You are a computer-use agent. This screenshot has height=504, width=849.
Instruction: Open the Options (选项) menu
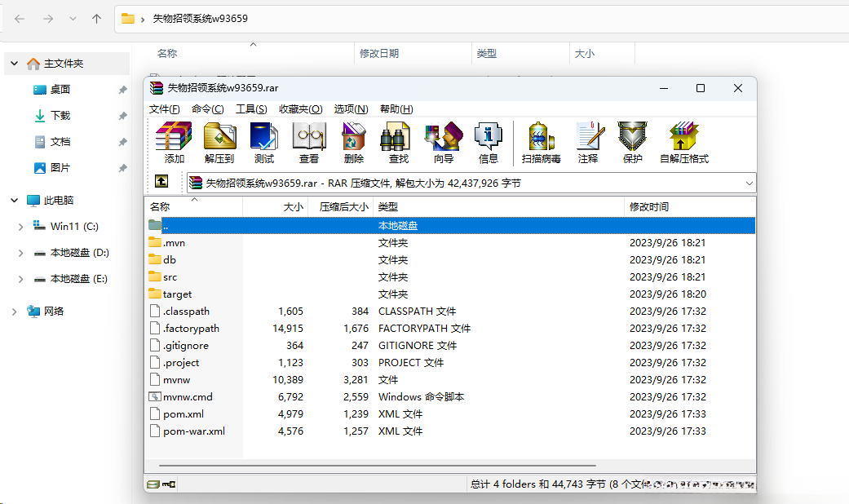(351, 108)
